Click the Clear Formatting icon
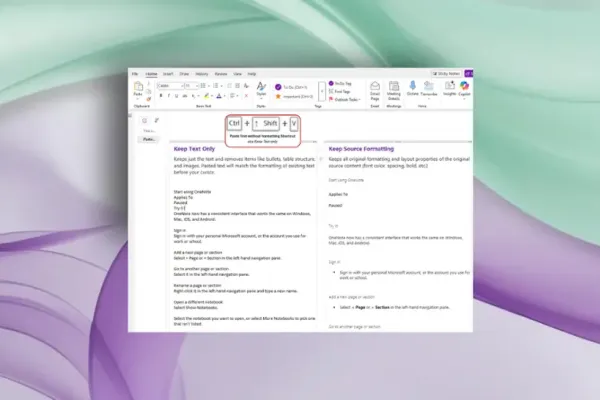The height and width of the screenshot is (400, 600). [x=246, y=86]
